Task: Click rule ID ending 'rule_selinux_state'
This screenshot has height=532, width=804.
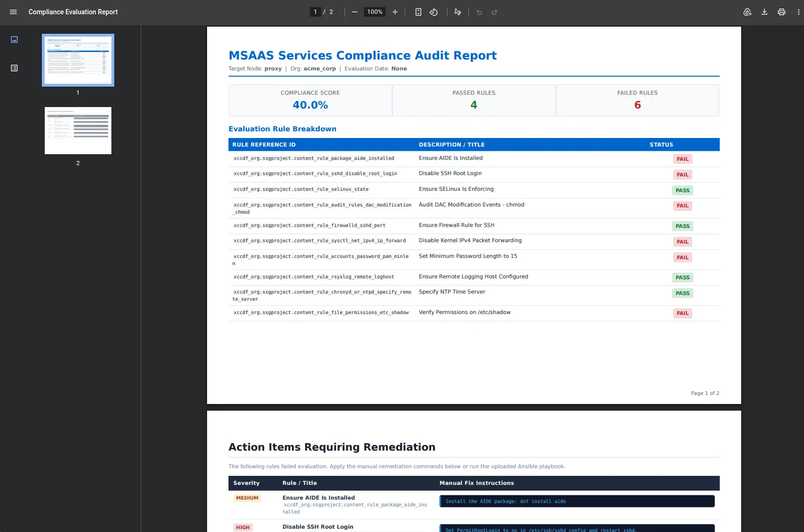Action: (301, 189)
